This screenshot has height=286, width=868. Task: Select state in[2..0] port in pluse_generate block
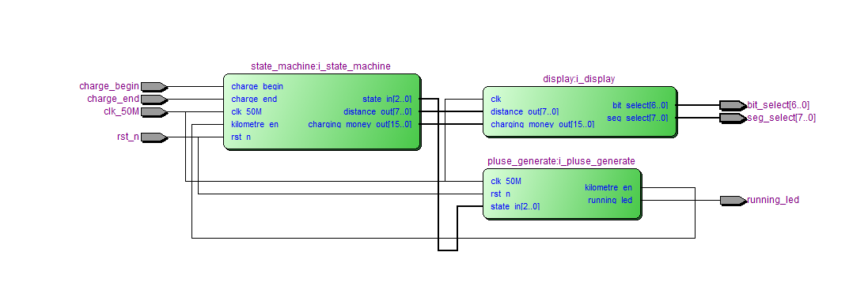click(515, 206)
